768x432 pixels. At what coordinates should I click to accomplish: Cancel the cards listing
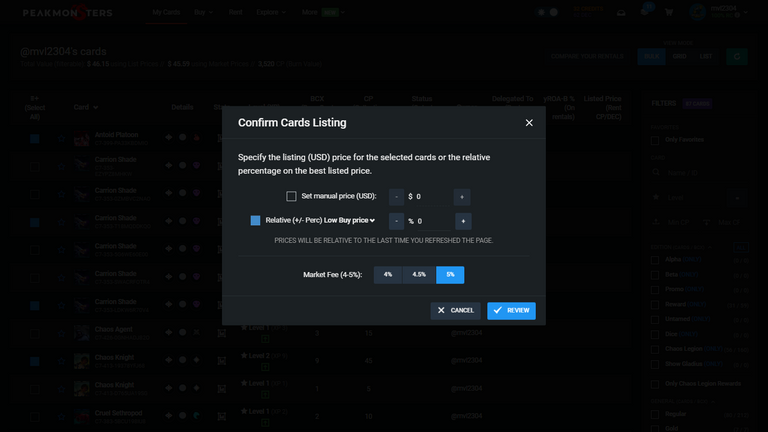click(456, 311)
